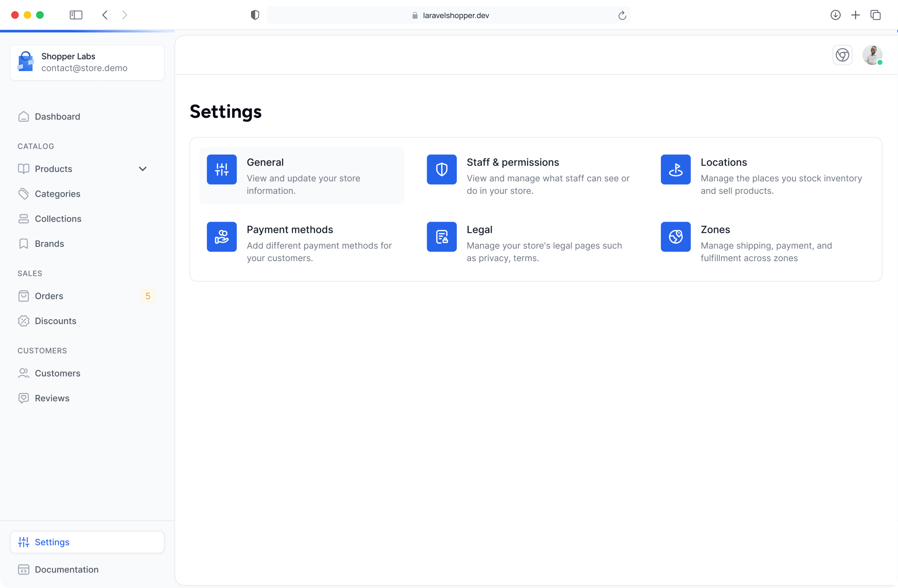Click the Payment methods hand-coins icon
The width and height of the screenshot is (898, 588).
[221, 237]
